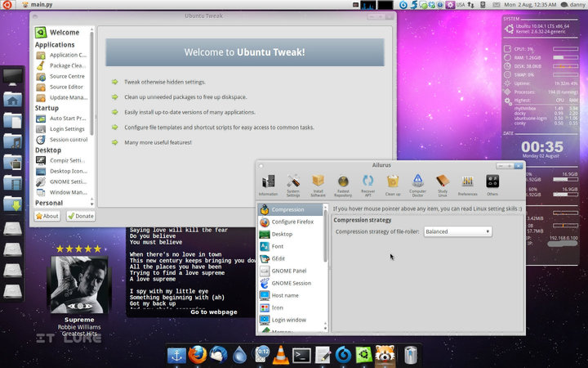Launch Deluge water drop icon in dock

pyautogui.click(x=239, y=355)
